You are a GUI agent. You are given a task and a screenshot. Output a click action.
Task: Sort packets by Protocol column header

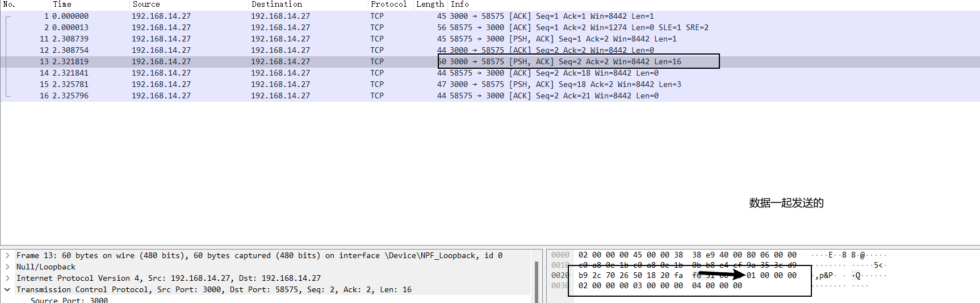tap(388, 5)
